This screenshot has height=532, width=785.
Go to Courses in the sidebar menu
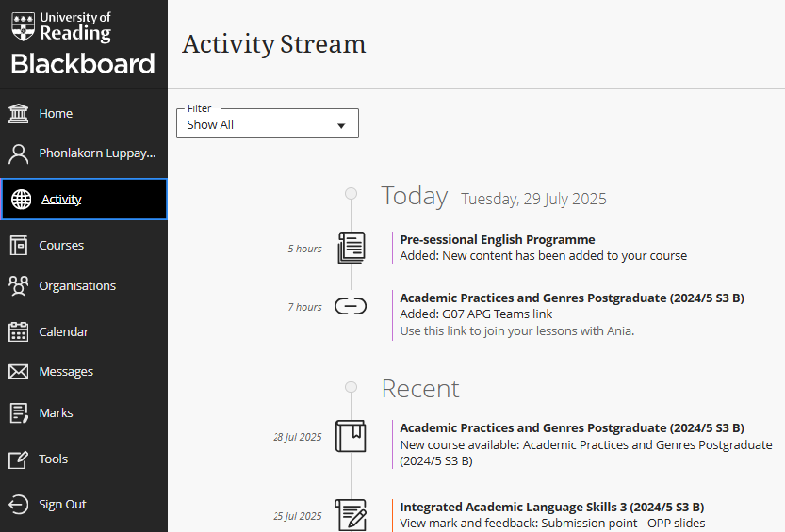(61, 246)
